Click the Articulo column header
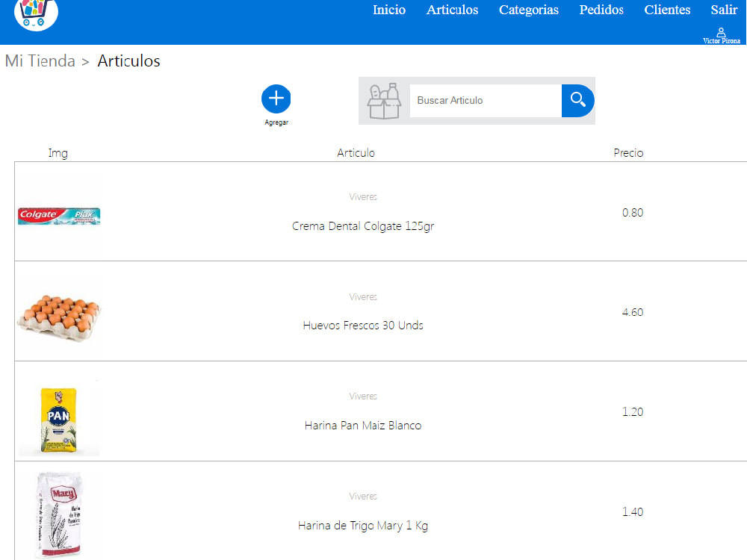Image resolution: width=747 pixels, height=560 pixels. [356, 153]
